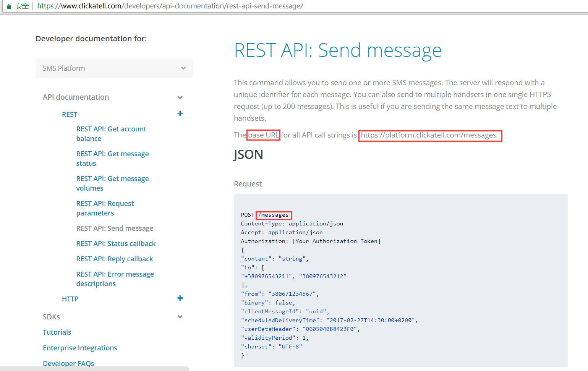This screenshot has width=588, height=371.
Task: Open REST API: Status callback page
Action: pyautogui.click(x=116, y=243)
